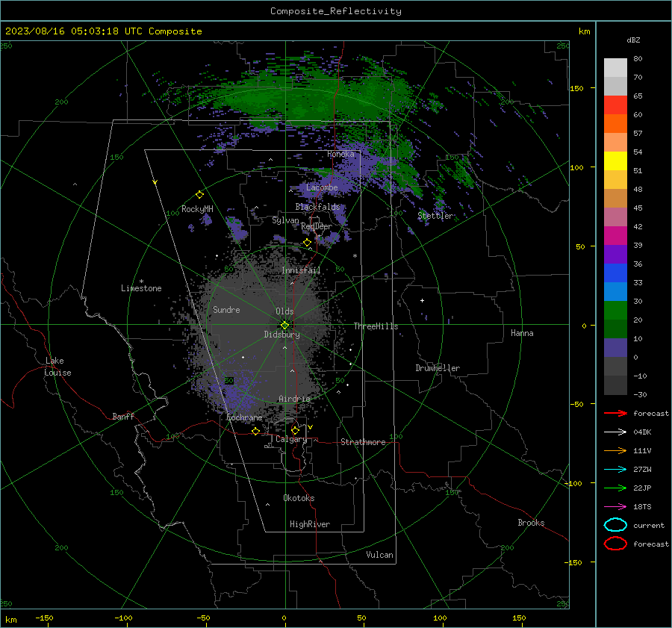The height and width of the screenshot is (628, 672).
Task: Click the Stettler city label
Action: [x=435, y=216]
